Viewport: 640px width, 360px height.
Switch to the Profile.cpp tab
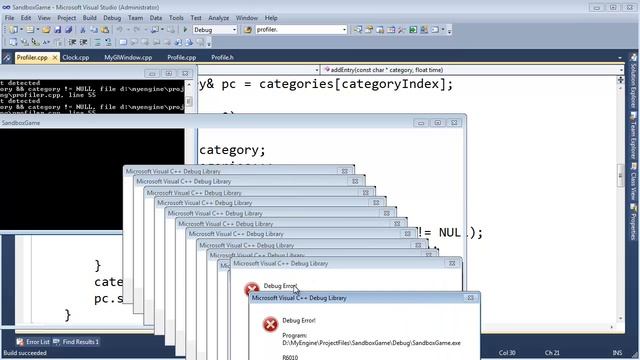coord(182,58)
